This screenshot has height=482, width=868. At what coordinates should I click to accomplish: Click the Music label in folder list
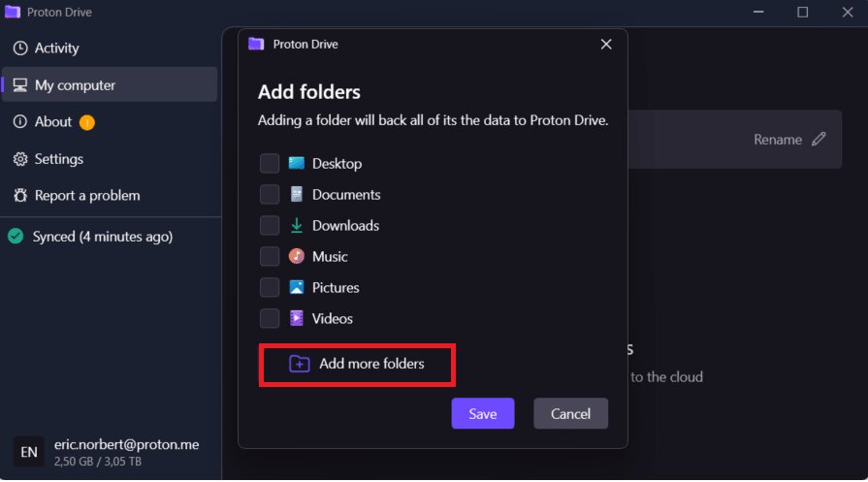point(330,257)
